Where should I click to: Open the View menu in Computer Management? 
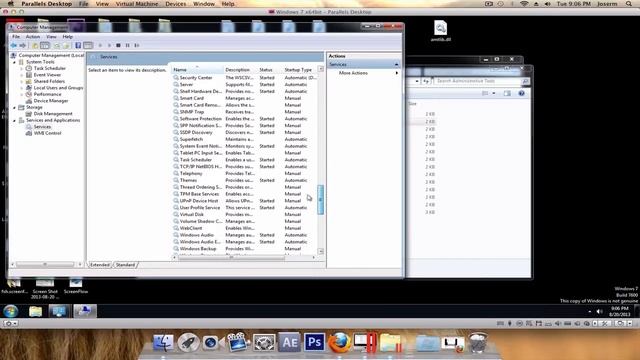[x=51, y=37]
